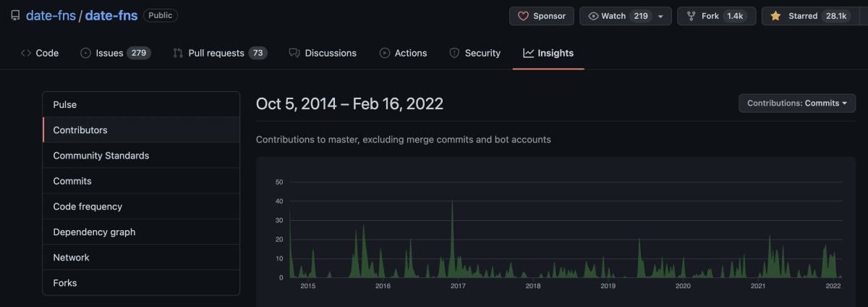
Task: Switch to the Actions tab
Action: coord(404,53)
